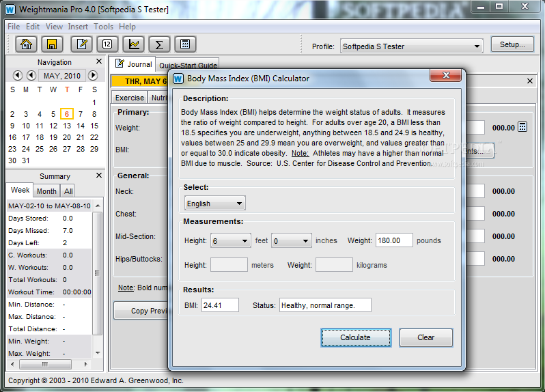Screen dimensions: 545x392
Task: Open the chart graph toolbar icon
Action: pyautogui.click(x=133, y=44)
